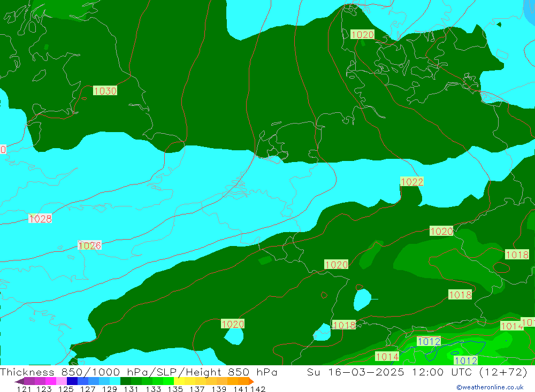Click the legend value 142
This screenshot has width=535, height=392.
coord(258,389)
